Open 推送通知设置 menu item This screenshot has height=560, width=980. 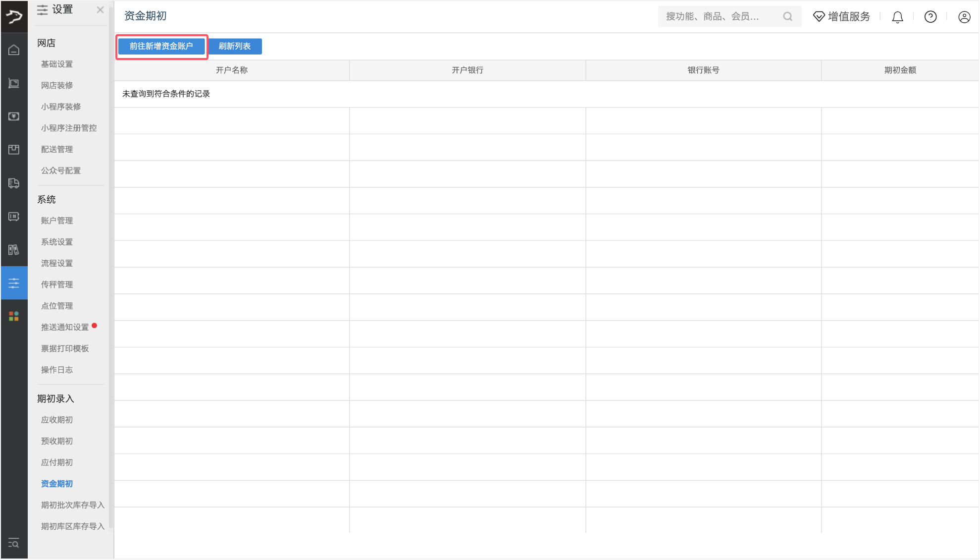point(65,327)
